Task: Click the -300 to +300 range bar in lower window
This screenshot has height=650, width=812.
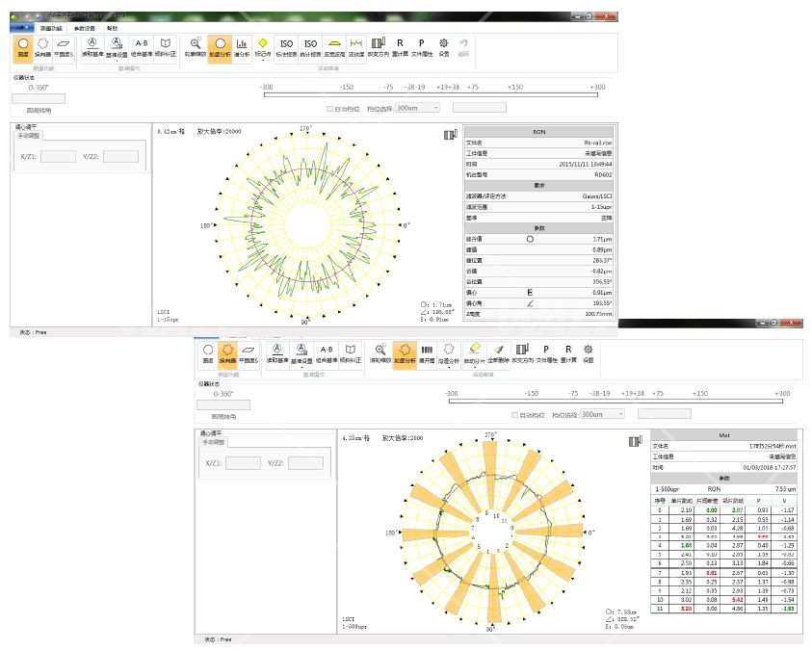Action: click(x=616, y=402)
